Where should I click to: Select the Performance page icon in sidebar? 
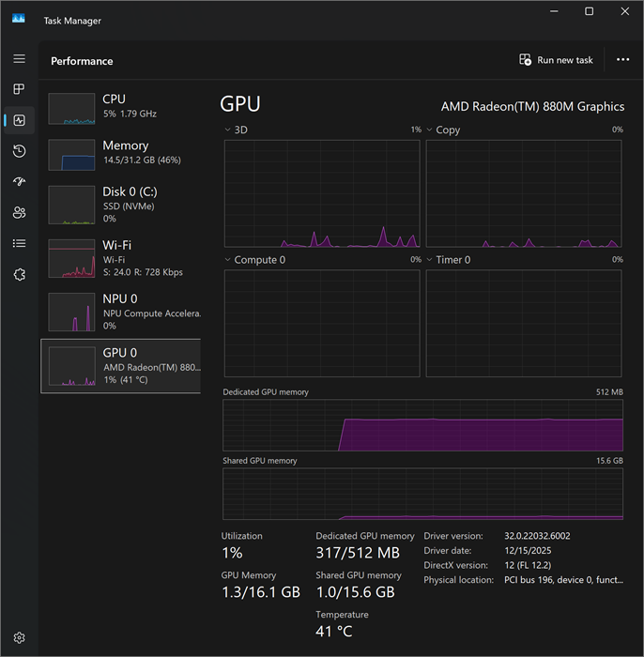pyautogui.click(x=20, y=120)
